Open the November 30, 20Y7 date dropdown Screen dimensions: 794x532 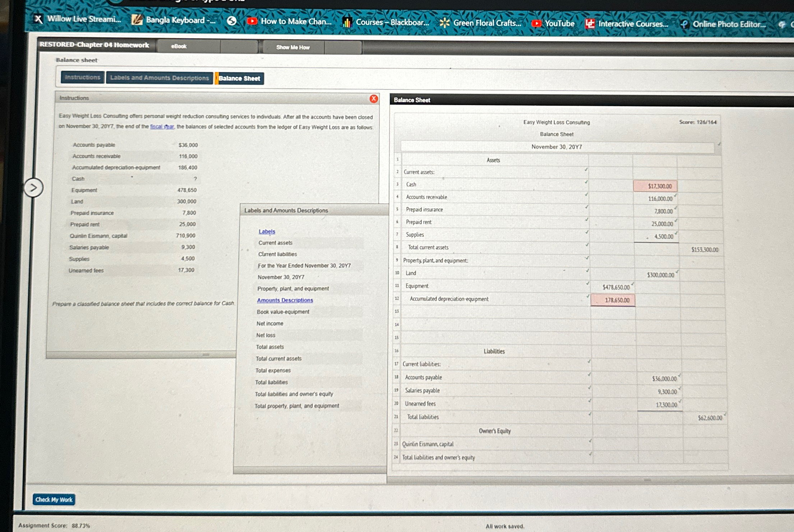(557, 147)
